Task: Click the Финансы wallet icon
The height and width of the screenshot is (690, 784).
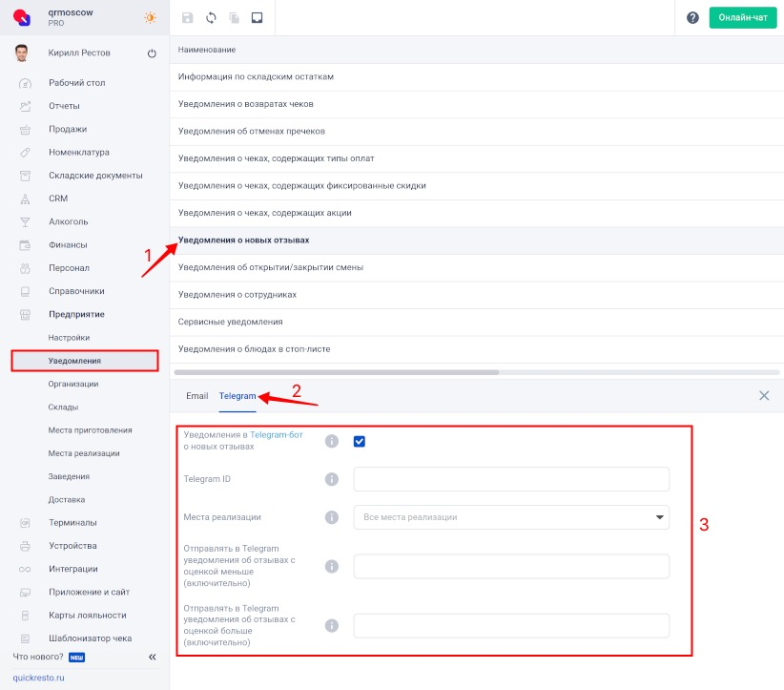Action: pos(25,245)
